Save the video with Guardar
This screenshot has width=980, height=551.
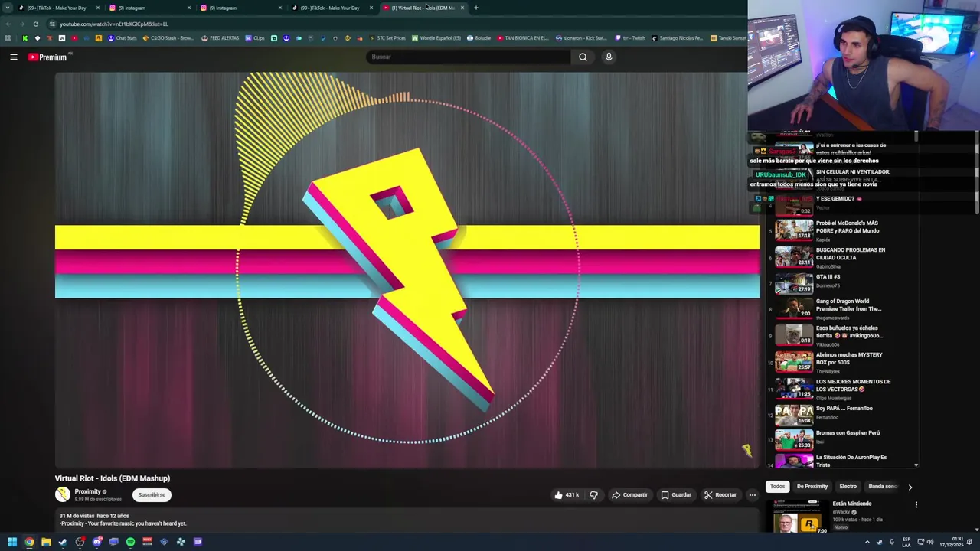click(x=676, y=495)
